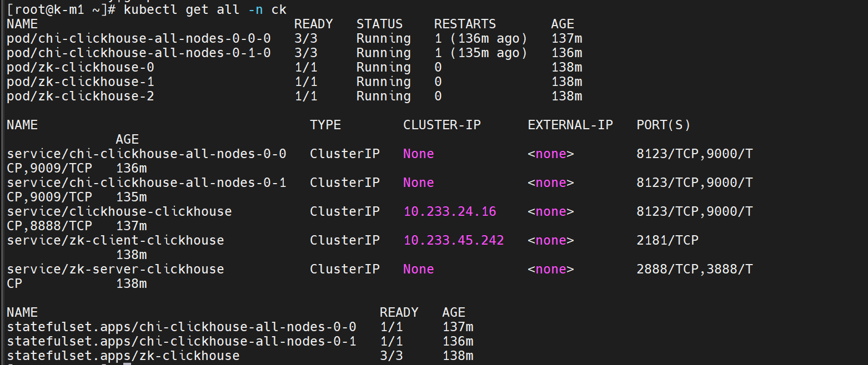This screenshot has width=868, height=365.
Task: Click pod/zk-clickhouse-1 entry
Action: 81,82
